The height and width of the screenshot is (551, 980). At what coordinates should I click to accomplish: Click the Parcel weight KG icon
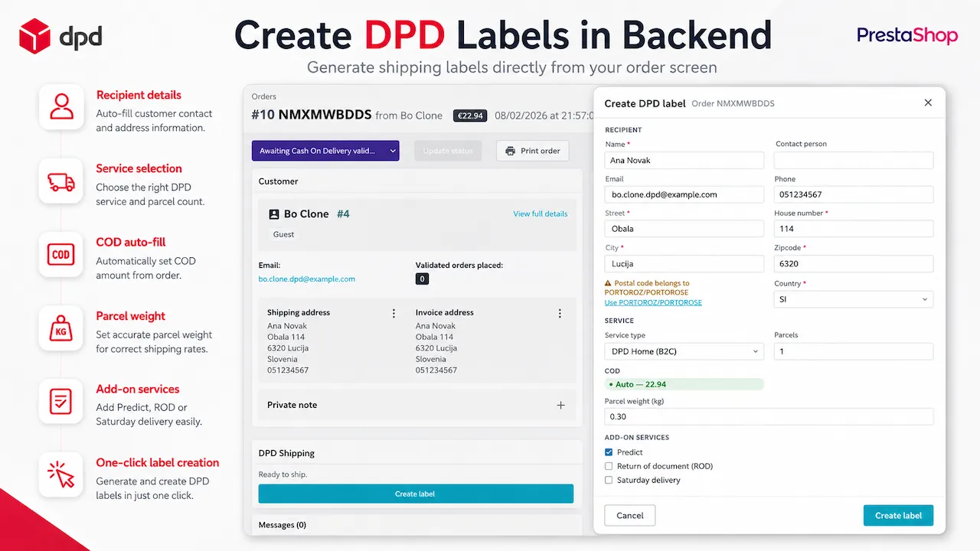click(x=61, y=328)
